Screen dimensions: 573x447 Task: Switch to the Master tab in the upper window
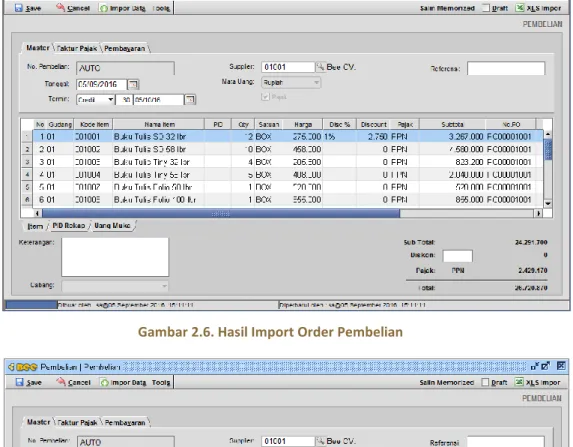38,48
